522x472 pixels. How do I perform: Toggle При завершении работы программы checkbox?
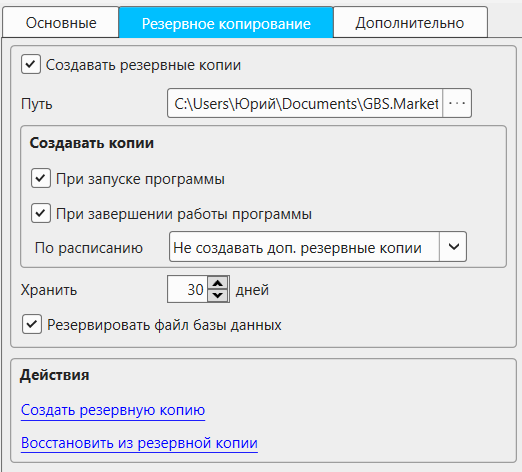[41, 213]
